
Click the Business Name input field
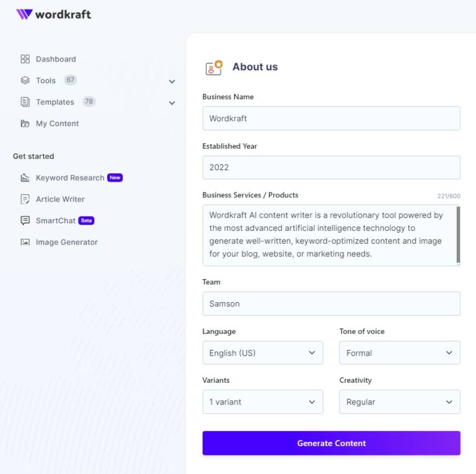click(x=331, y=118)
